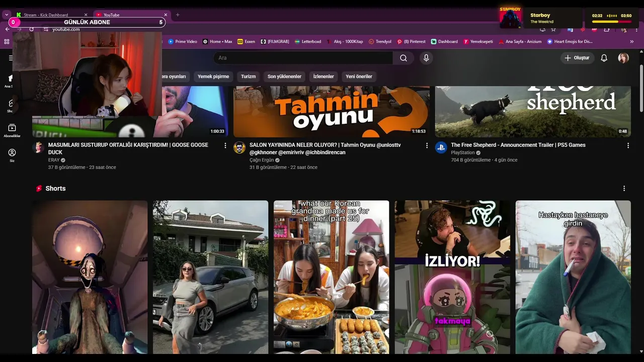Click the Starboy album cover art
Screen dimensions: 644x362
[511, 18]
